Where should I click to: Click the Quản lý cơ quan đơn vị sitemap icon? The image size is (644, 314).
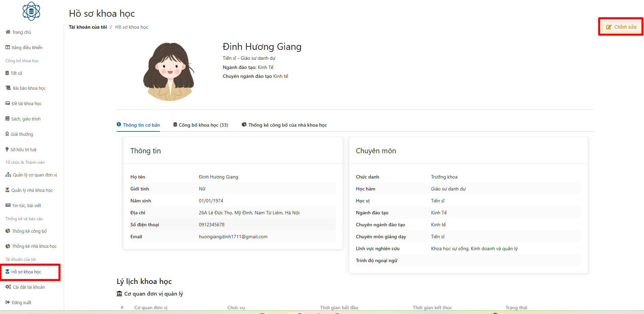pyautogui.click(x=8, y=175)
